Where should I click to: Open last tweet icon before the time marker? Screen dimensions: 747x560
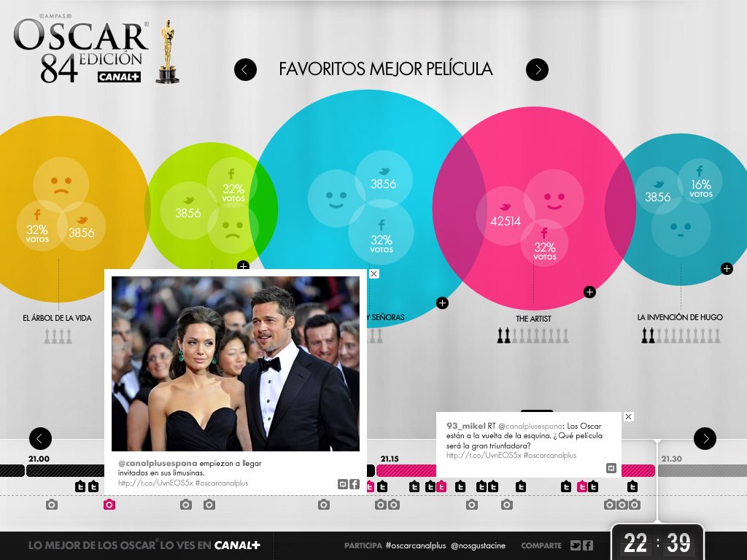point(632,486)
